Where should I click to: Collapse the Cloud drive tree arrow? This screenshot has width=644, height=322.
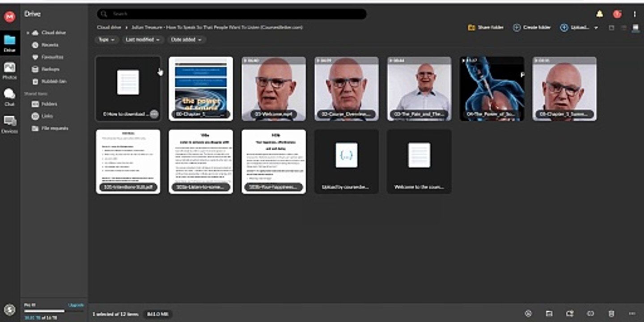pos(27,33)
